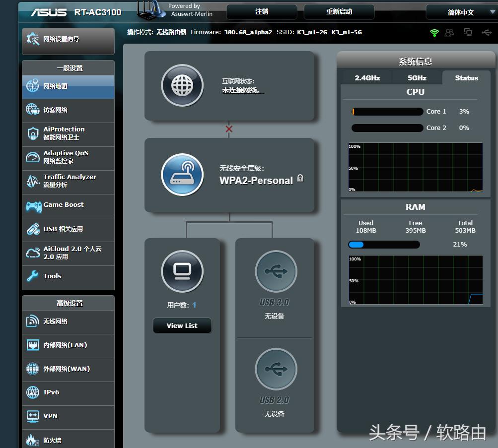498x448 pixels.
Task: Click the 注销 logout button
Action: tap(262, 12)
